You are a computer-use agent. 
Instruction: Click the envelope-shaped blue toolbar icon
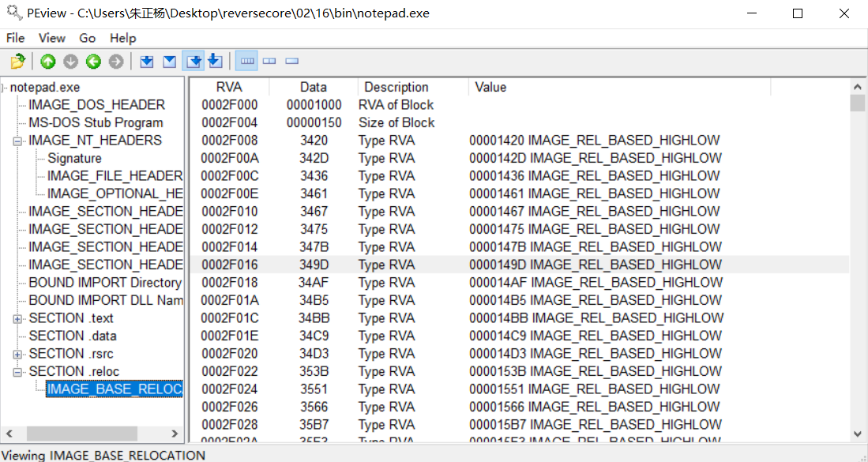tap(169, 62)
